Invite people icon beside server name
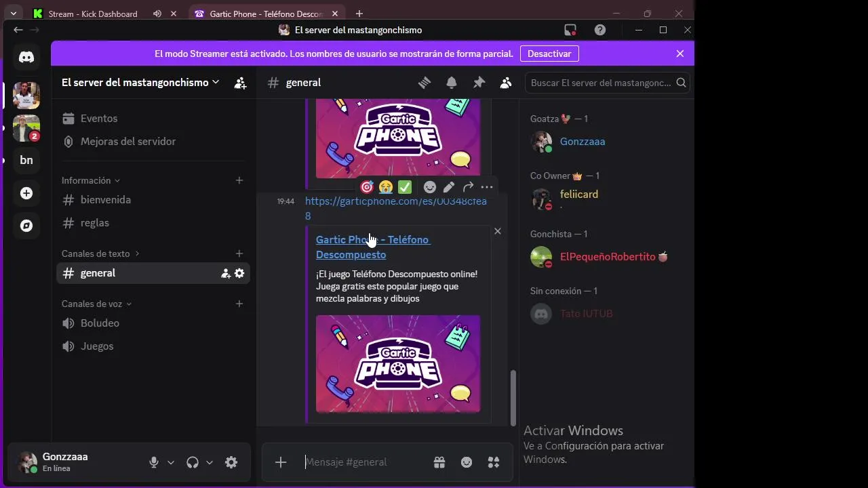This screenshot has height=488, width=868. tap(240, 83)
